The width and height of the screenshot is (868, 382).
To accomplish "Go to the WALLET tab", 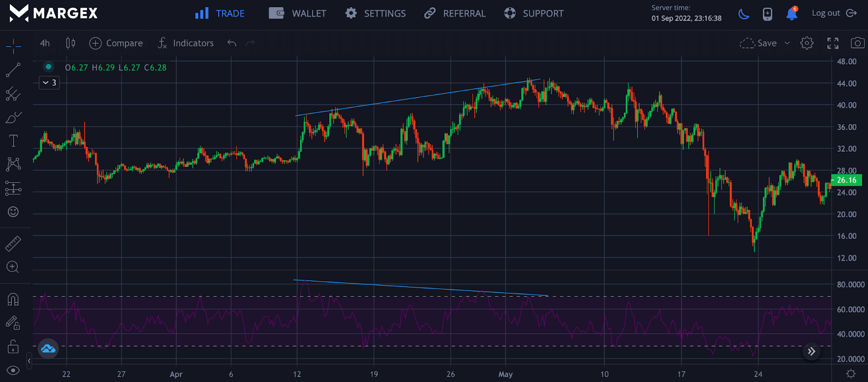I will pos(298,14).
